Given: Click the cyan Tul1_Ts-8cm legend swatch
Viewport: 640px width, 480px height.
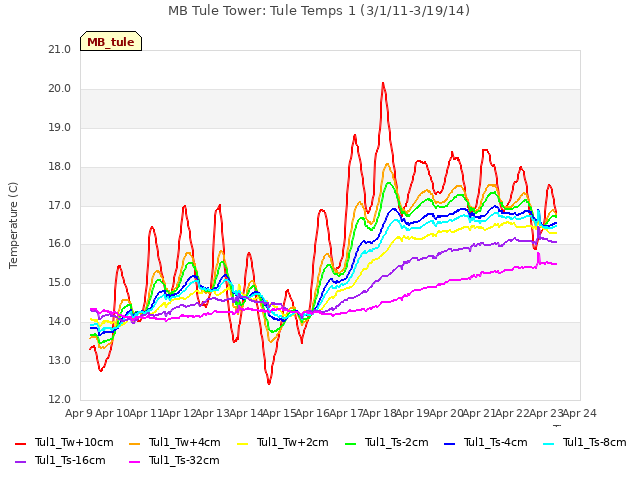Looking at the screenshot, I should click(x=549, y=443).
